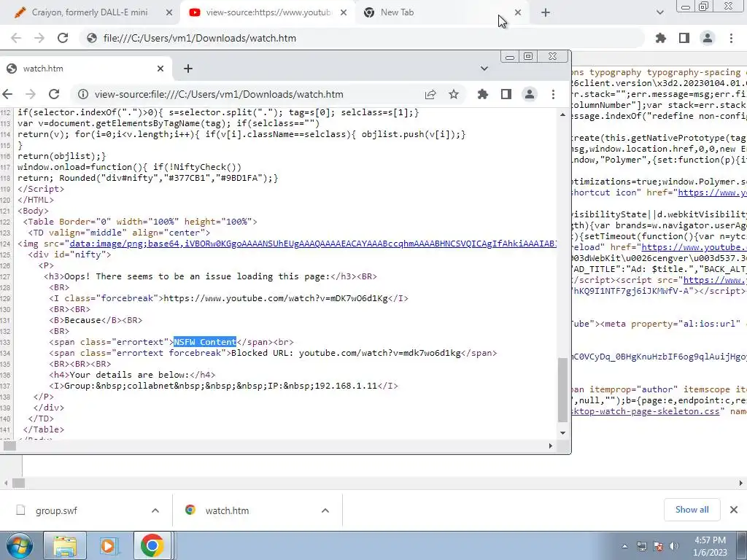This screenshot has height=560, width=747.
Task: Reload page in the rear Chrome window
Action: (63, 38)
